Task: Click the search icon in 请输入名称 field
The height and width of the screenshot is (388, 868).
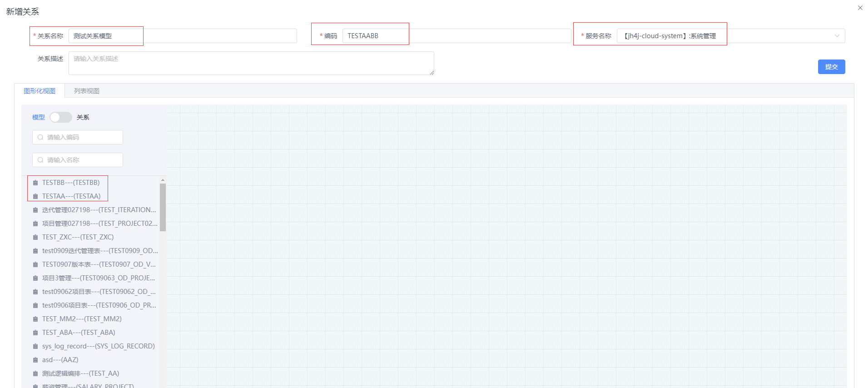Action: pyautogui.click(x=40, y=160)
